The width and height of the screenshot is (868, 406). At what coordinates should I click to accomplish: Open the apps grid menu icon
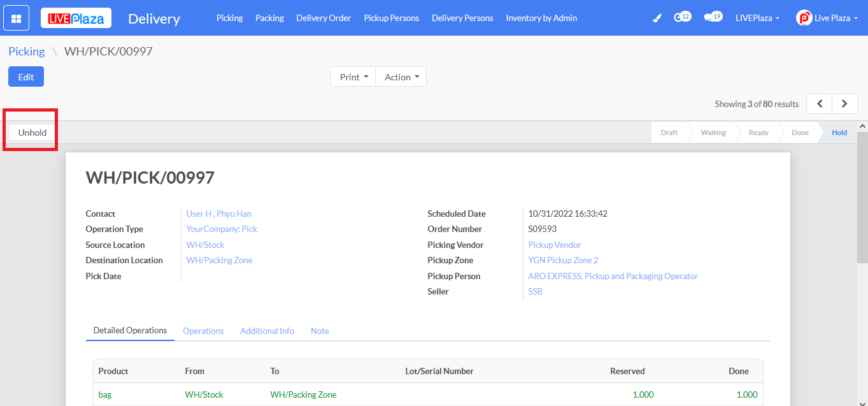[x=17, y=18]
